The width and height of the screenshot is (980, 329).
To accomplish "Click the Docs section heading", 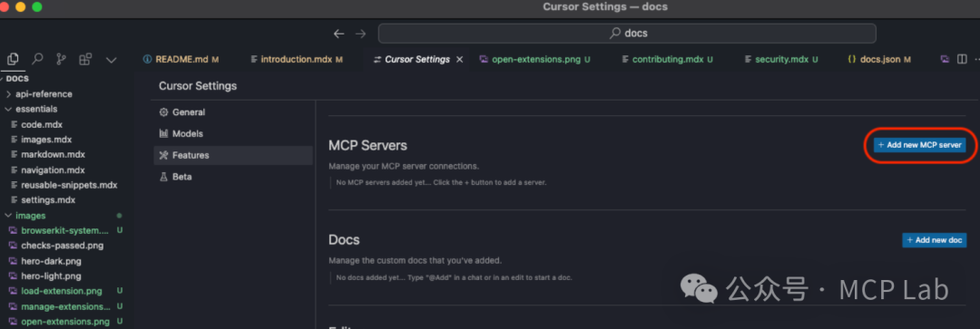I will (x=344, y=240).
